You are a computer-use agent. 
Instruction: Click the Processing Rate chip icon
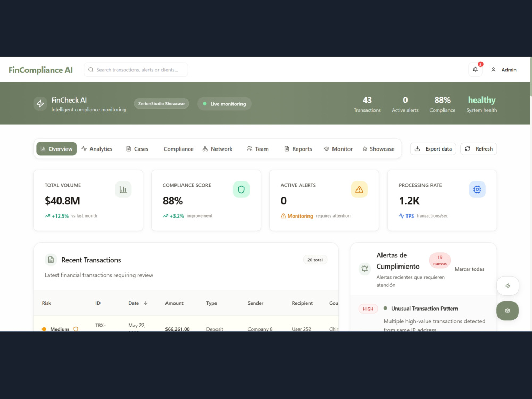477,189
